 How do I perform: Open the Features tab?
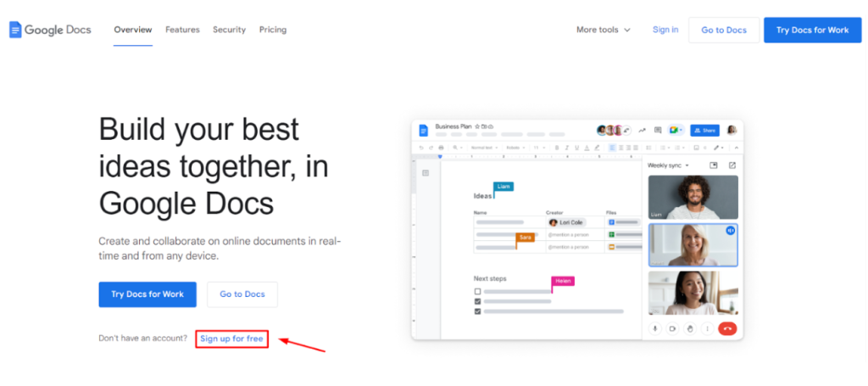pos(183,30)
